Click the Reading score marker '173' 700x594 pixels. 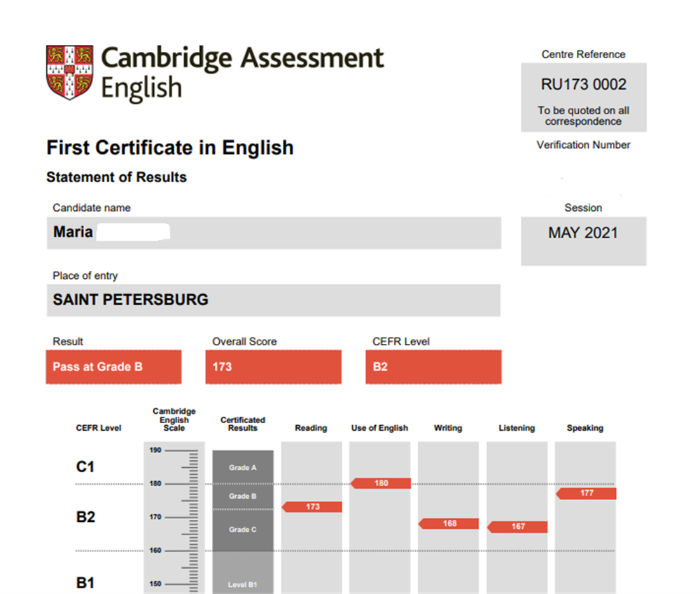coord(312,506)
